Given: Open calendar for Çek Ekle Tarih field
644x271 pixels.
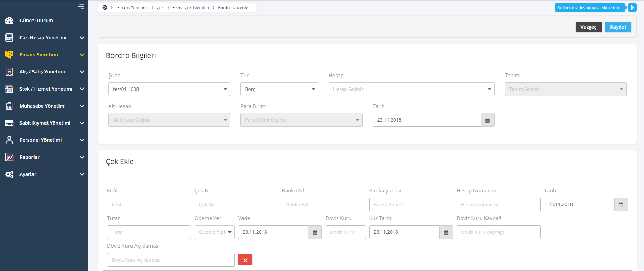Looking at the screenshot, I should click(621, 204).
